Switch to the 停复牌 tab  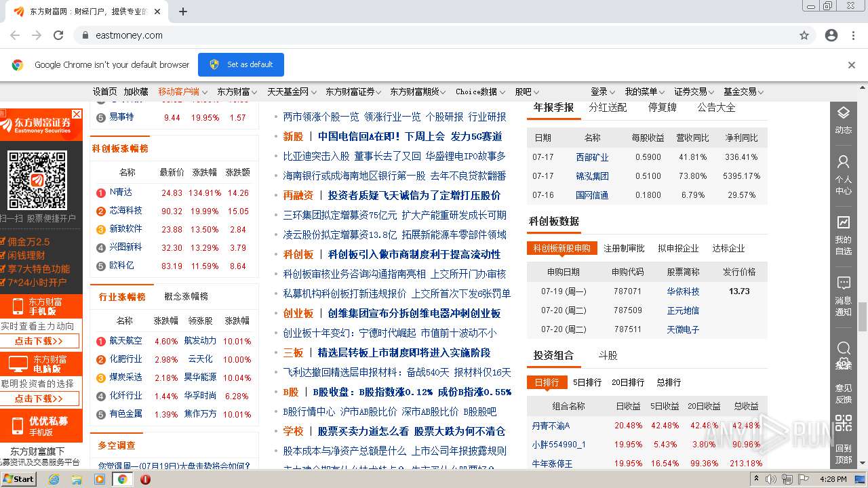[x=663, y=107]
